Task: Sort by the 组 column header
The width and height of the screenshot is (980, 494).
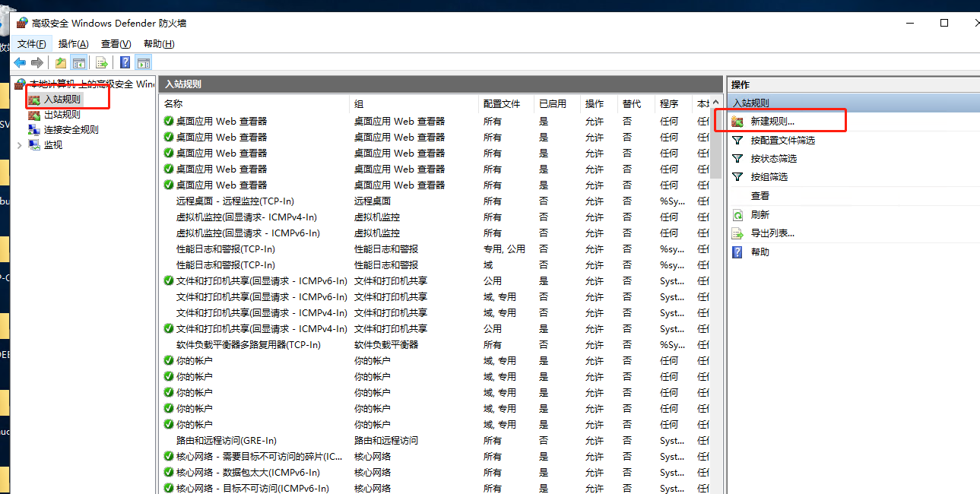Action: coord(414,104)
